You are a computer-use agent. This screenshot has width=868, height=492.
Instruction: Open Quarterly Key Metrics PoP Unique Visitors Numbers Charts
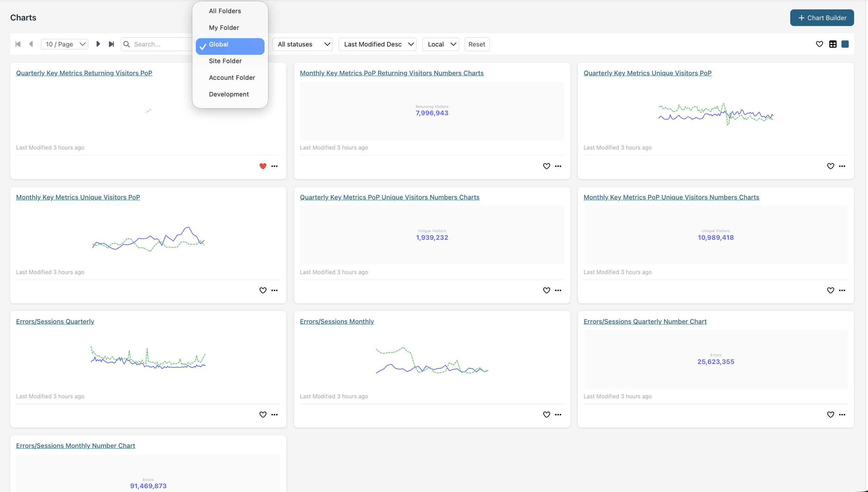click(390, 197)
